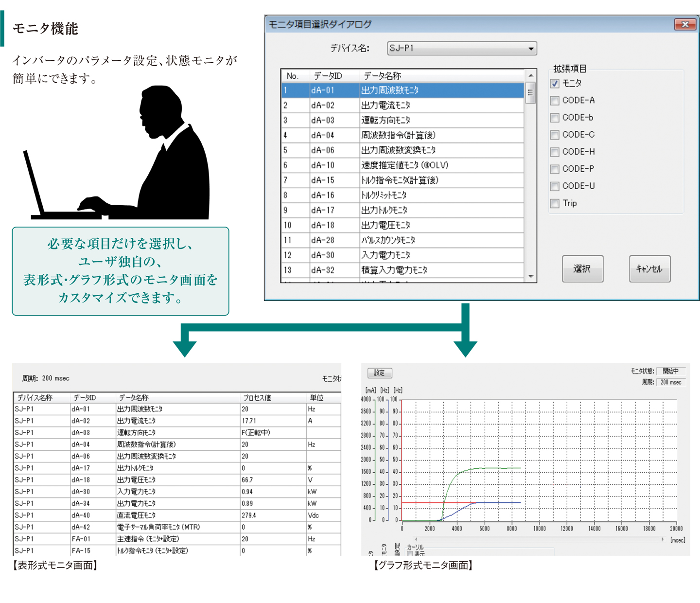Image resolution: width=700 pixels, height=603 pixels.
Task: Open the デバイス名 SJ-P1 dropdown
Action: (x=462, y=48)
